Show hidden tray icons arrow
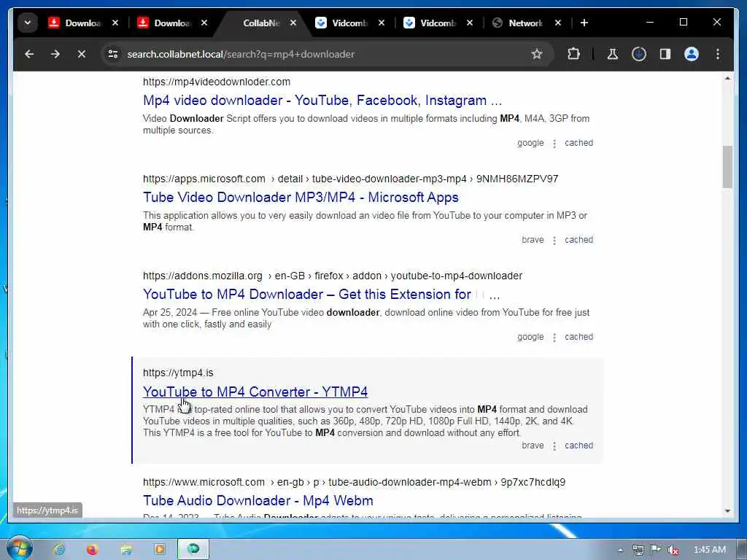The image size is (747, 560). click(620, 550)
